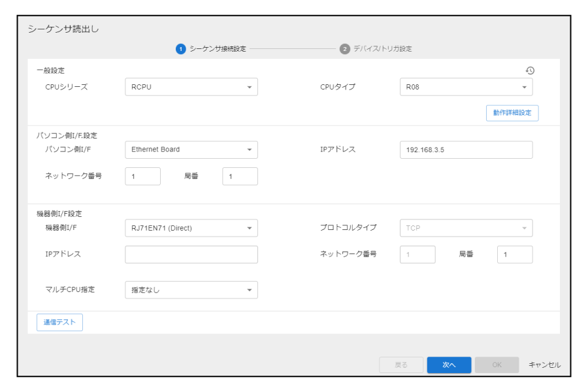This screenshot has width=588, height=392.
Task: Click the history icon in general settings
Action: (x=530, y=71)
